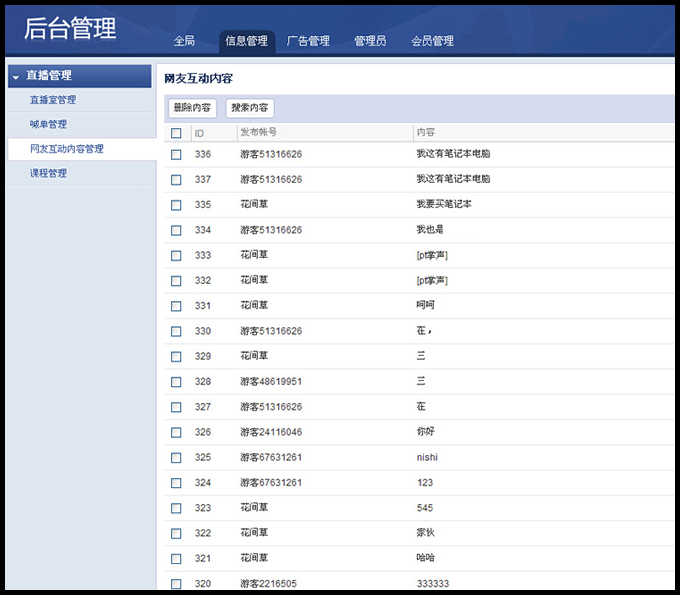The width and height of the screenshot is (680, 595).
Task: Open 喊单管理 in the sidebar
Action: point(48,124)
